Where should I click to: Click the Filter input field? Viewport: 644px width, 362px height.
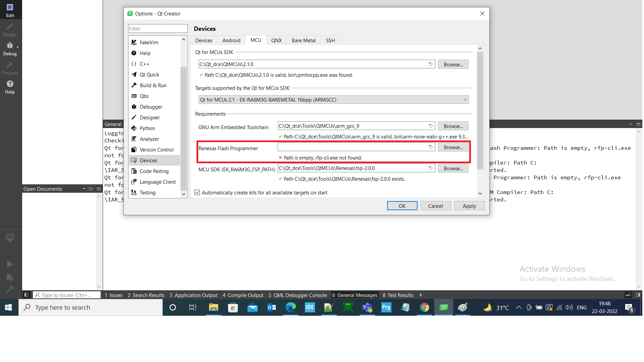pos(158,28)
